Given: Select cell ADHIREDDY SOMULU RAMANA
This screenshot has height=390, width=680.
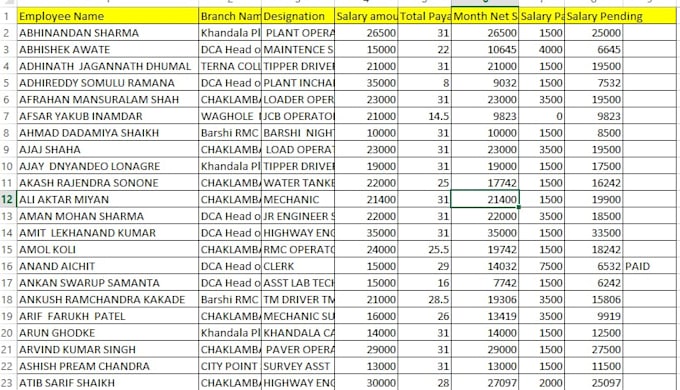Looking at the screenshot, I should click(108, 83).
